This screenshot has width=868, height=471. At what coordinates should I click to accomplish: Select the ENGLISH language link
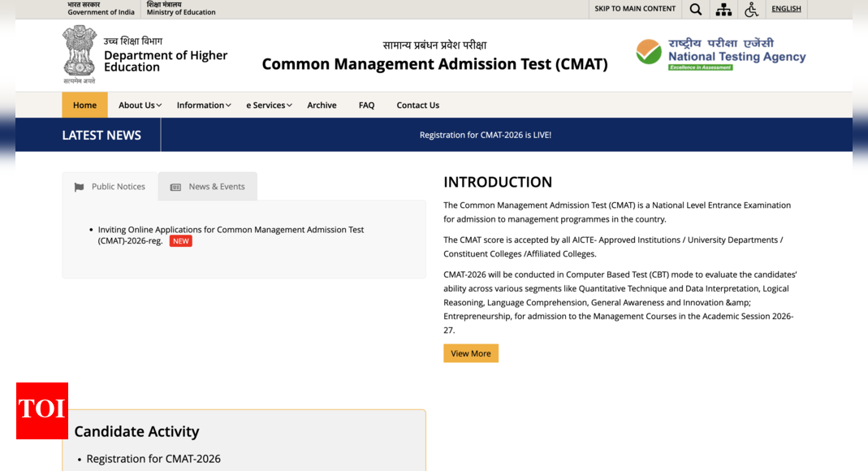click(785, 9)
